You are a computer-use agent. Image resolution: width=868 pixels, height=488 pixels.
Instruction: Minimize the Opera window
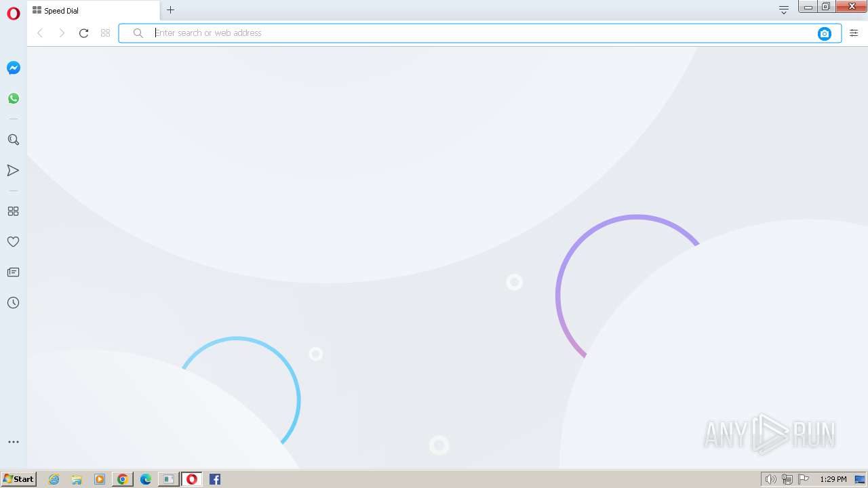click(808, 7)
